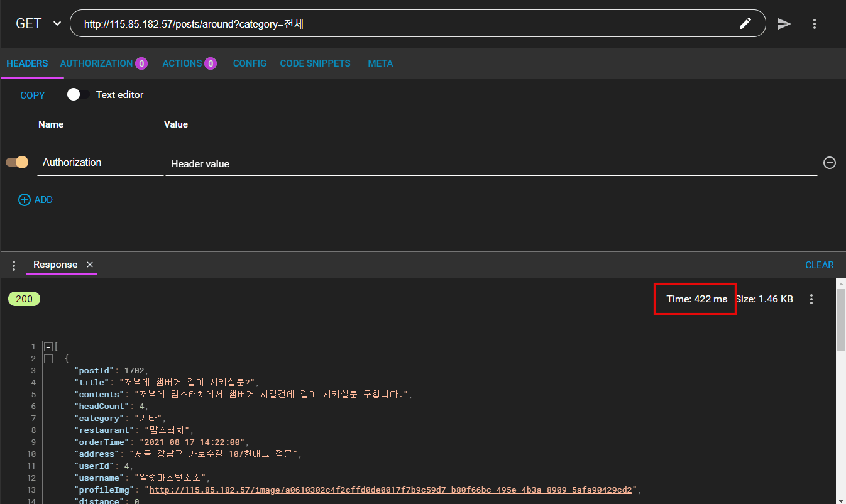
Task: Toggle off the Authorization header switch
Action: 16,162
